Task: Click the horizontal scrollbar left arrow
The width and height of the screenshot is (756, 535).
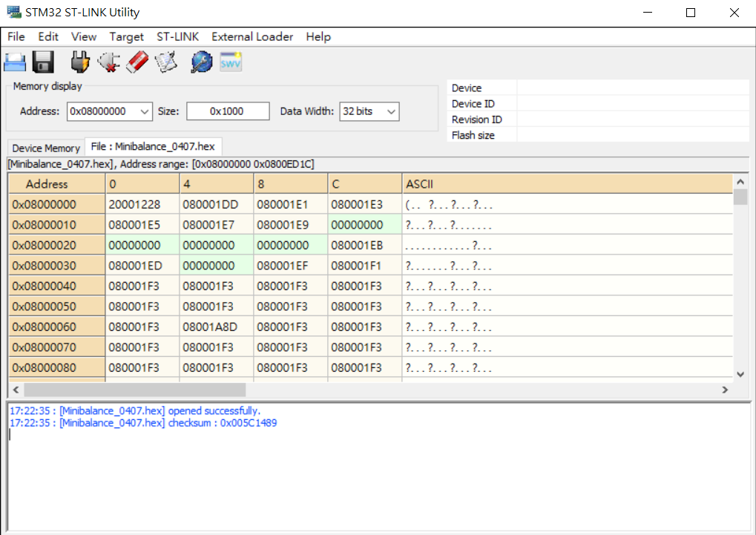Action: tap(16, 390)
